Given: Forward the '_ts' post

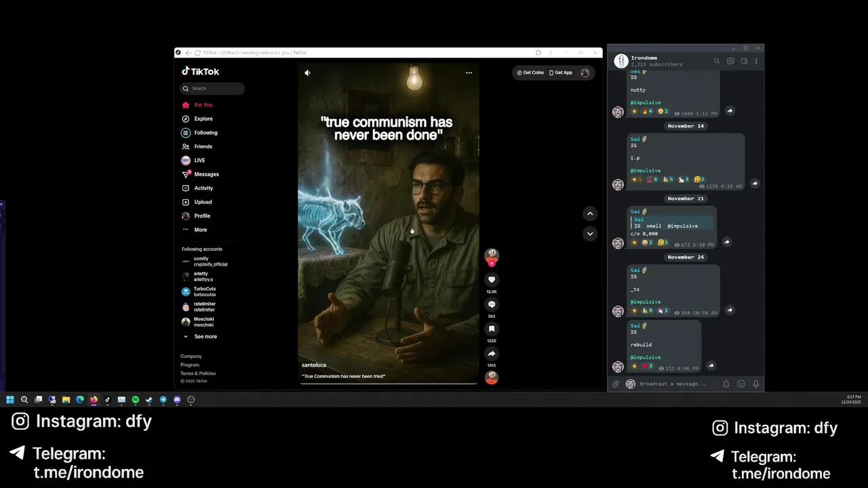Looking at the screenshot, I should (730, 310).
